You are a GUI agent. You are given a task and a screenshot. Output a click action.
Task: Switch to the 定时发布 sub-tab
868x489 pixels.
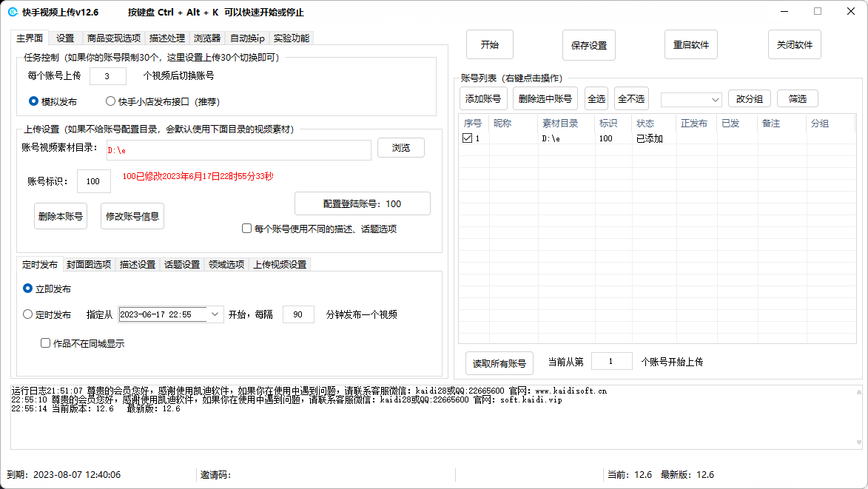pyautogui.click(x=39, y=264)
